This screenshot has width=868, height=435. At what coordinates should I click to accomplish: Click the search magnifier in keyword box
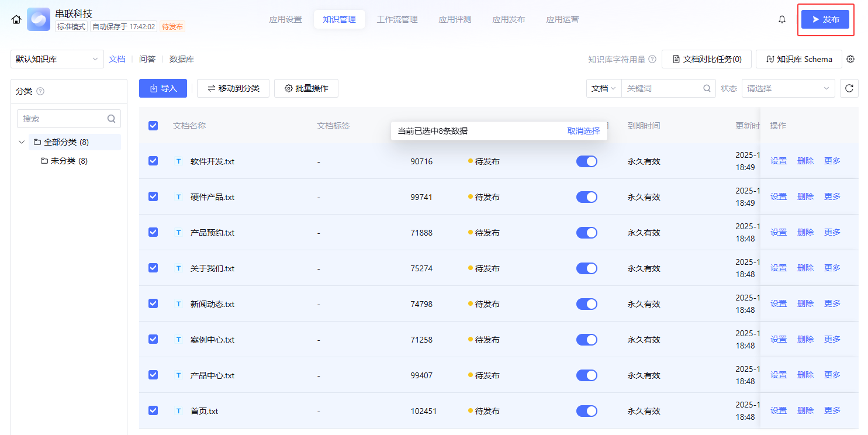click(x=707, y=88)
